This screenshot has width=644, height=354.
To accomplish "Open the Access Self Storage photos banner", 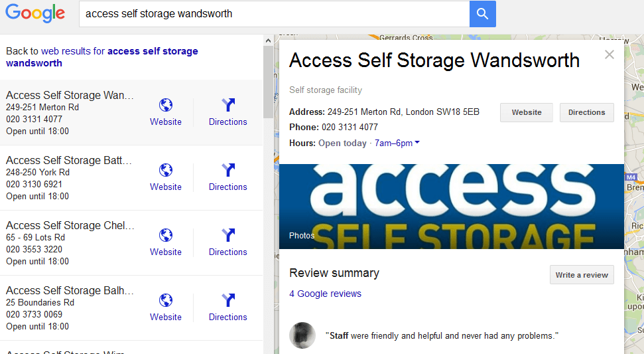I will click(x=451, y=206).
